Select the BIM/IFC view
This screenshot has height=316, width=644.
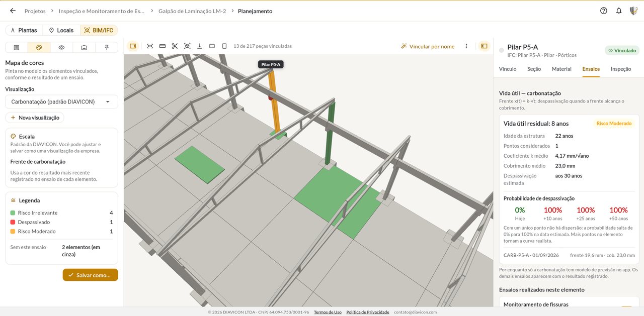99,30
